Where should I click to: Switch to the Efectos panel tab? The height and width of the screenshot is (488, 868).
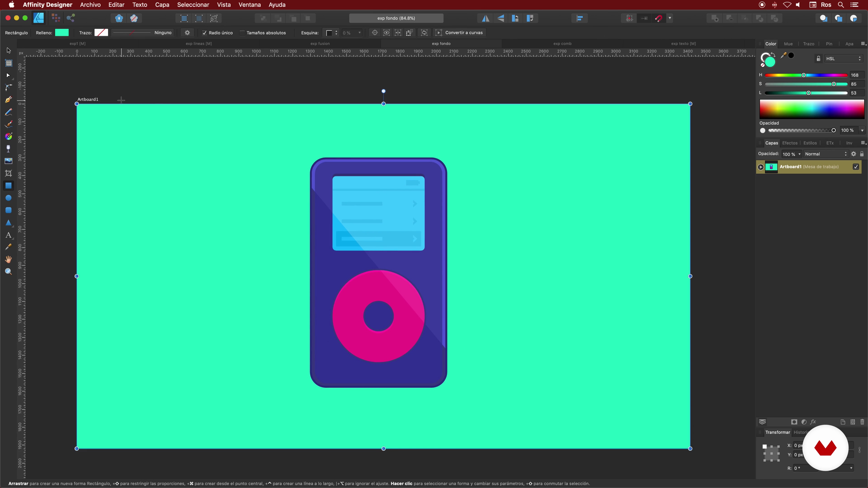[x=790, y=143]
